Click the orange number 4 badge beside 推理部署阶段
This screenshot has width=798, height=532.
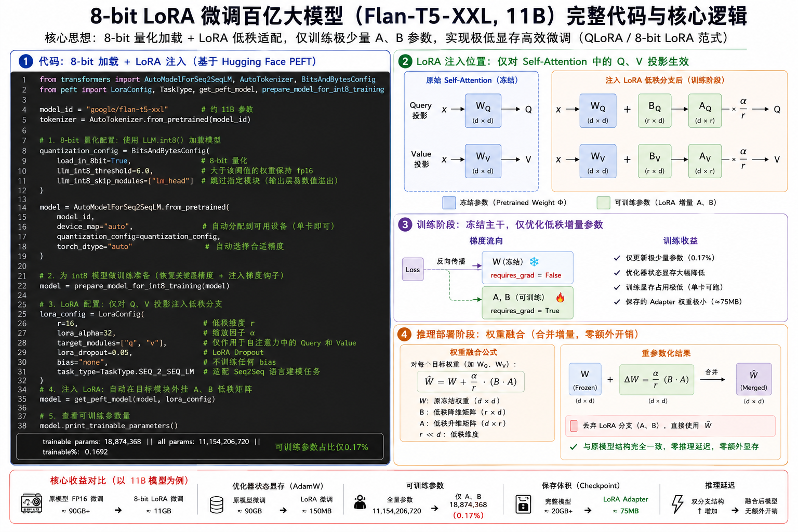404,334
